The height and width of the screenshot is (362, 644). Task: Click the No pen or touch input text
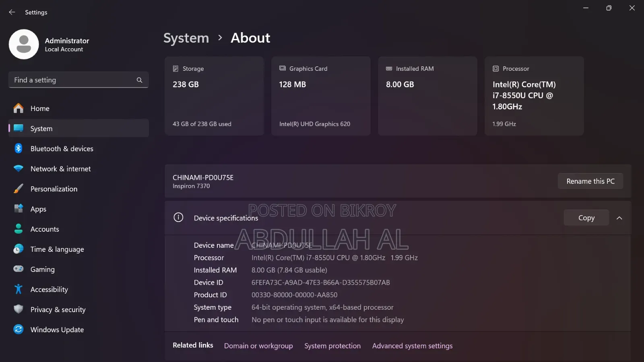pos(328,320)
